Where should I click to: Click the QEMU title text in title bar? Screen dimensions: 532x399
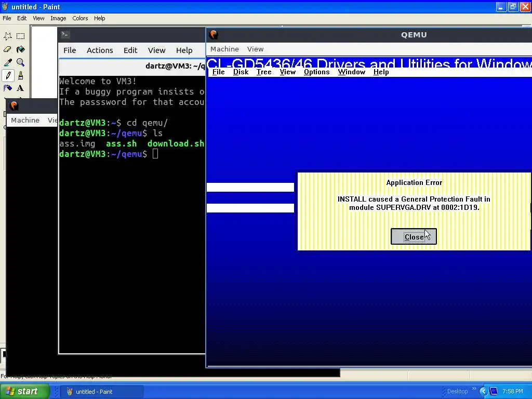click(414, 35)
